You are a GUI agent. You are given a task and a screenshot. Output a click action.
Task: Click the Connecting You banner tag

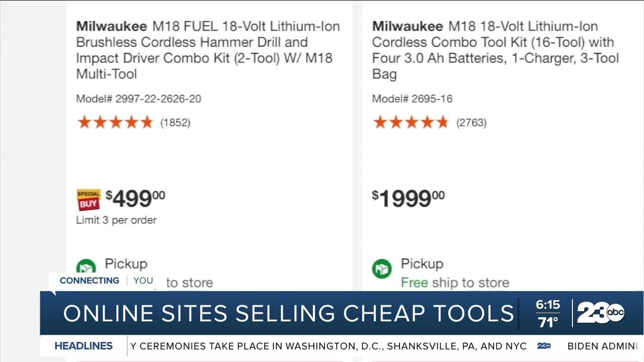point(106,281)
